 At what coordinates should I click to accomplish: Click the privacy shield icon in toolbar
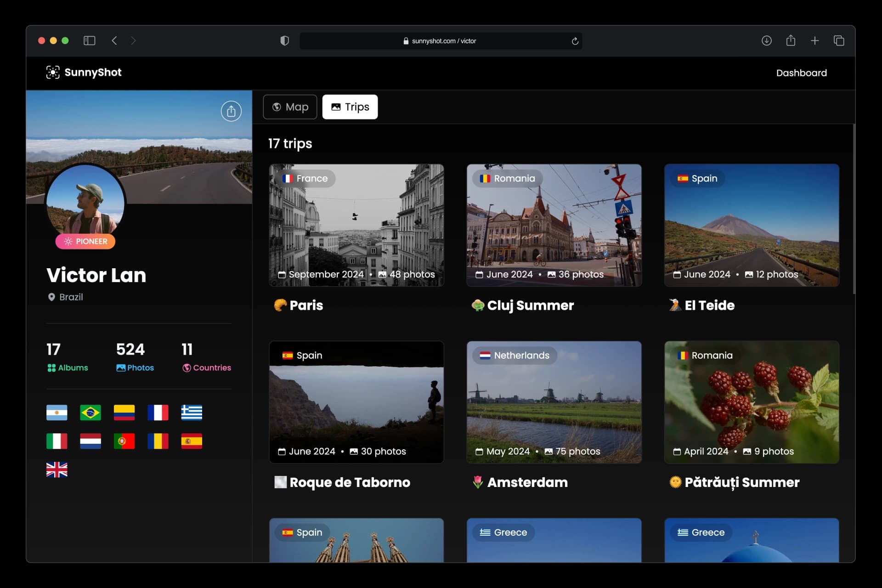tap(284, 41)
